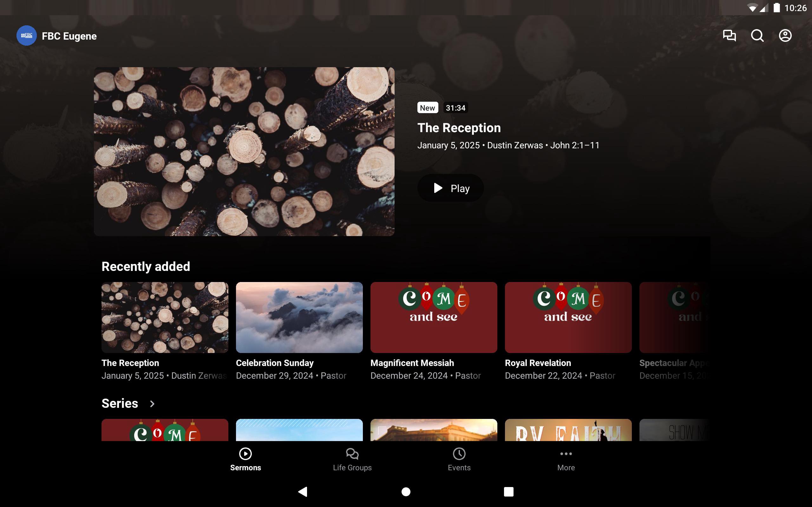Image resolution: width=812 pixels, height=507 pixels.
Task: Tap the FBC Eugene logo
Action: [27, 35]
